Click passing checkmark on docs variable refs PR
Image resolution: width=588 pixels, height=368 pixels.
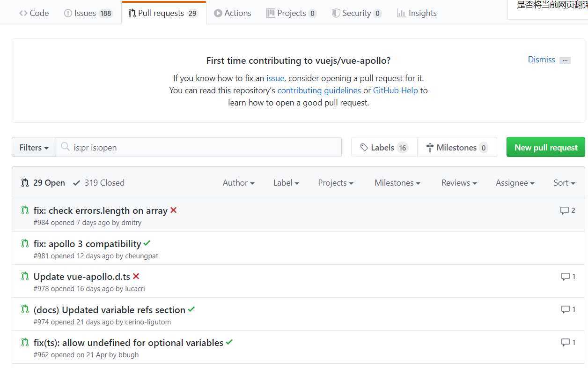pyautogui.click(x=191, y=309)
